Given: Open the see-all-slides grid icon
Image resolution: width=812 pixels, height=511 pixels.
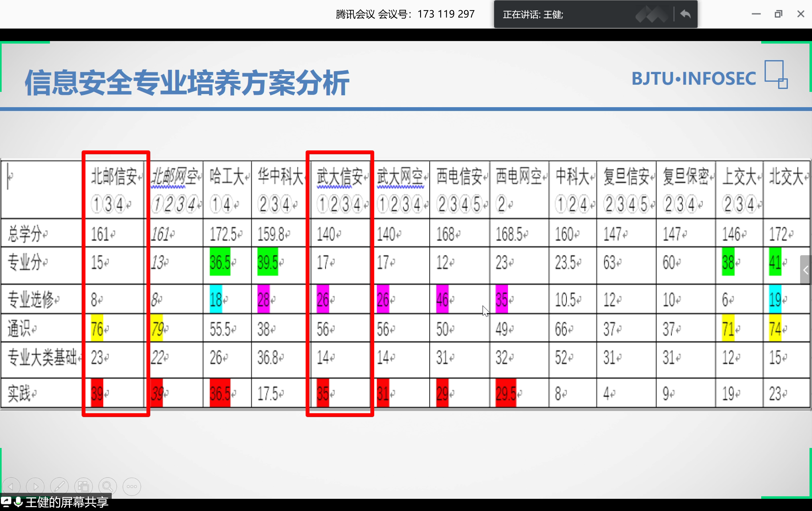Looking at the screenshot, I should point(83,486).
